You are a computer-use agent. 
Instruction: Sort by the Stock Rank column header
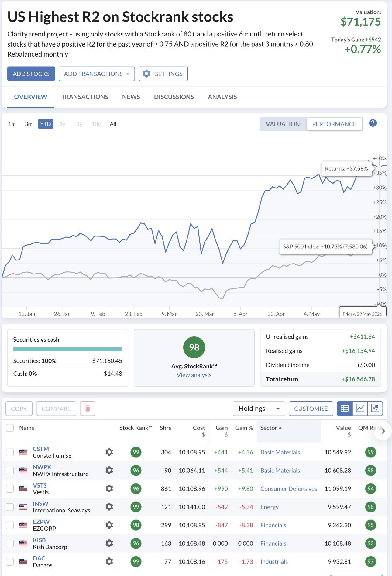136,428
